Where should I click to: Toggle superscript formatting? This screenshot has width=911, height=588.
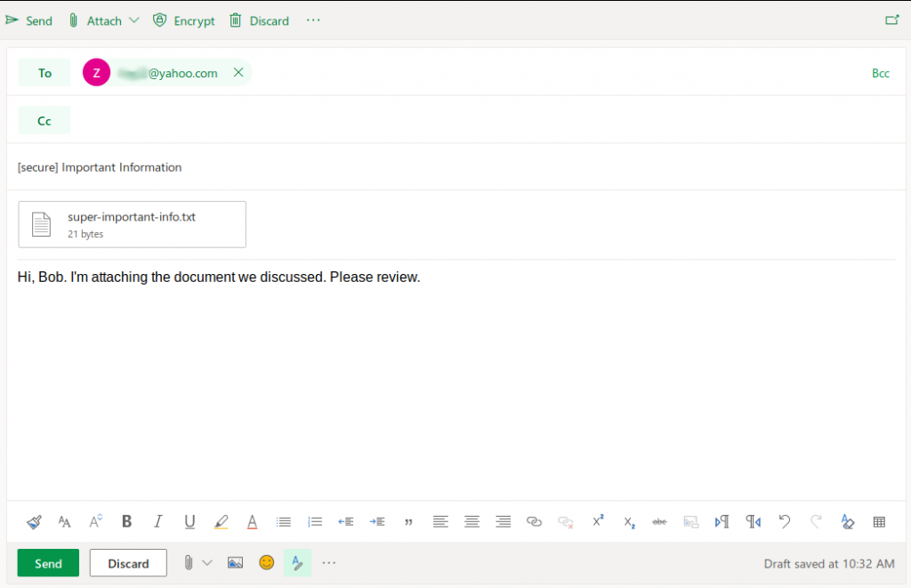598,520
